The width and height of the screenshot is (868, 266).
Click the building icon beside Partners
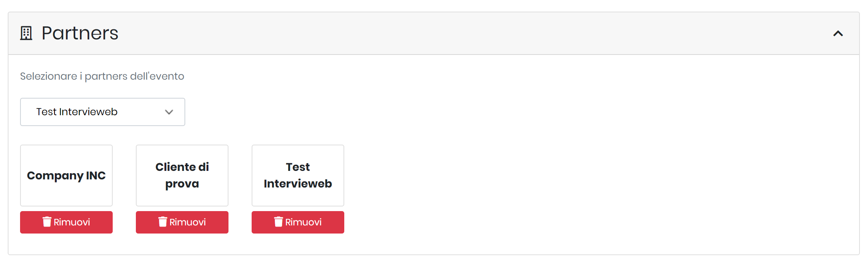tap(26, 33)
